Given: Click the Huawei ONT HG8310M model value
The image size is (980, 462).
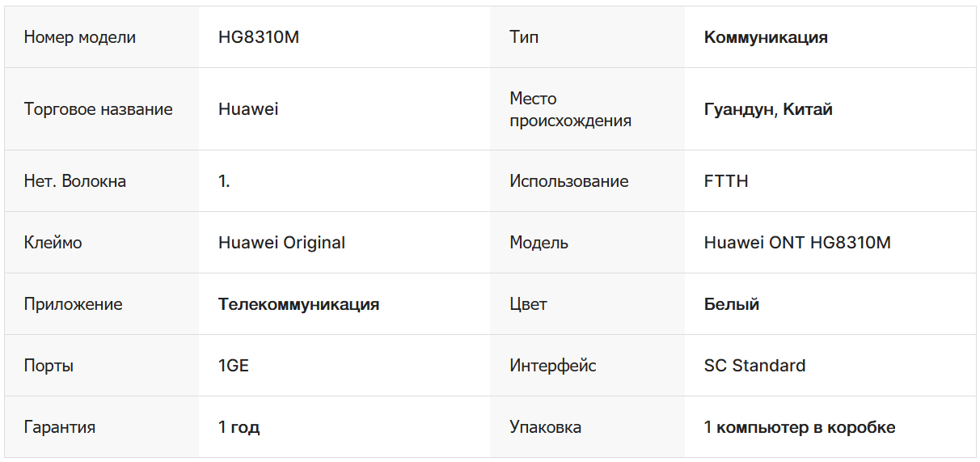Looking at the screenshot, I should click(x=797, y=243).
